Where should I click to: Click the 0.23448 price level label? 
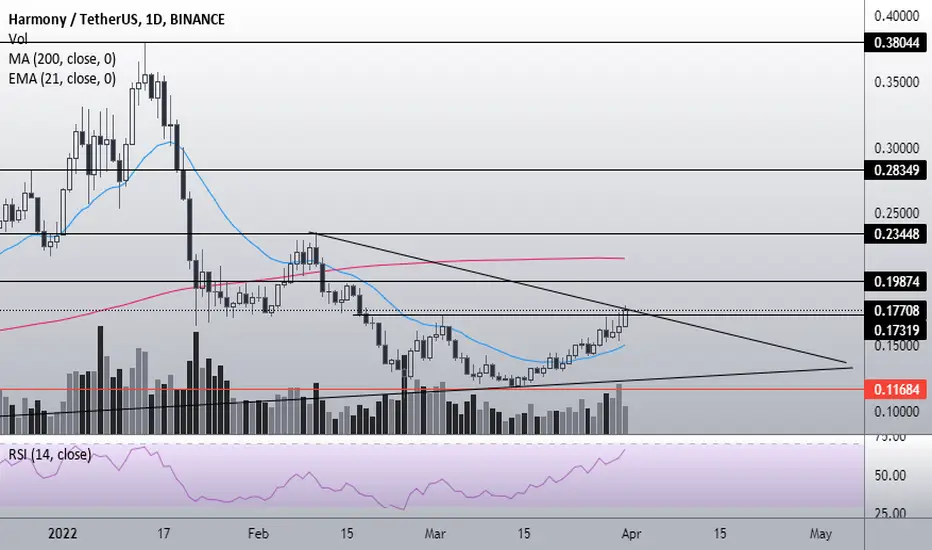[x=896, y=234]
